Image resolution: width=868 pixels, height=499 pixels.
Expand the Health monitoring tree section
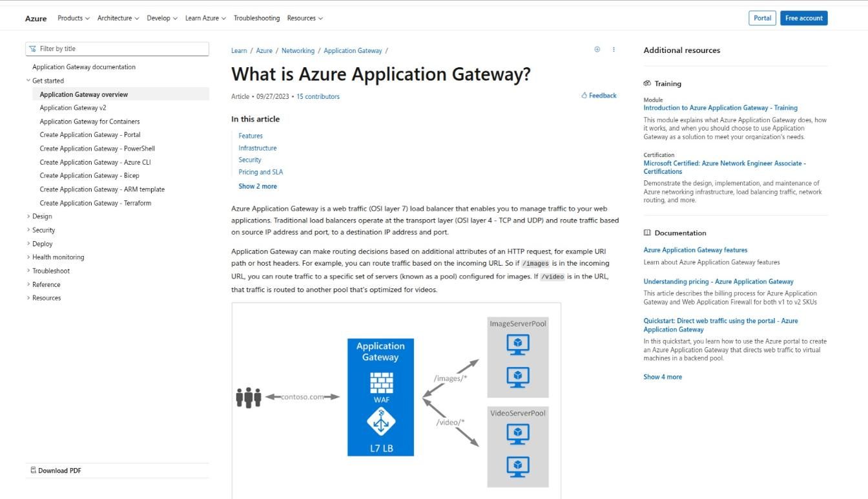tap(55, 257)
